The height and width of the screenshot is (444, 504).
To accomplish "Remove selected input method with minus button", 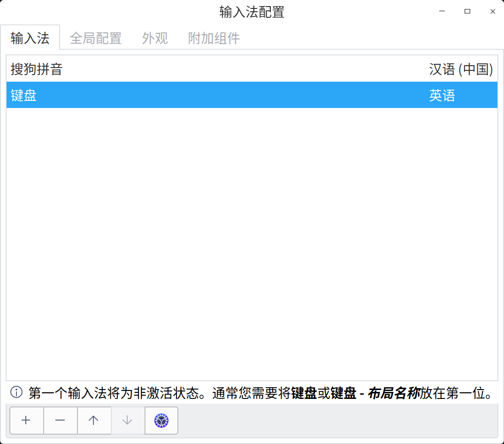I will tap(61, 420).
